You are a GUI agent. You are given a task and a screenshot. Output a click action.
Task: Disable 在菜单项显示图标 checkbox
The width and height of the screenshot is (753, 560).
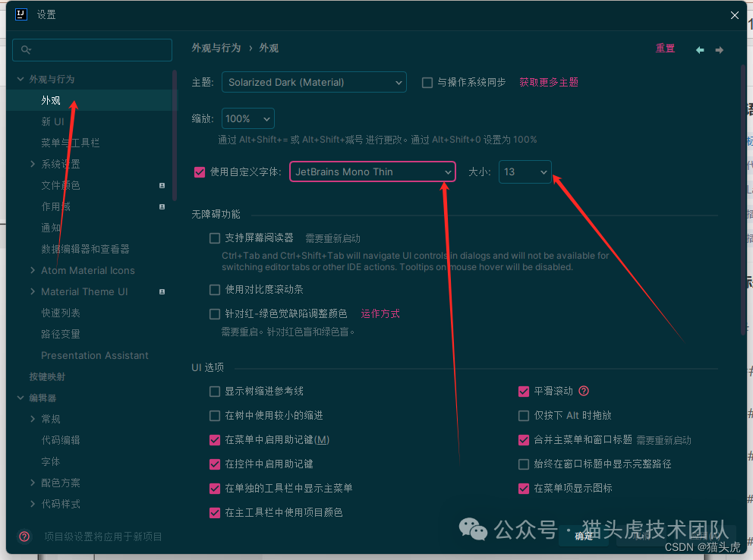pos(524,489)
